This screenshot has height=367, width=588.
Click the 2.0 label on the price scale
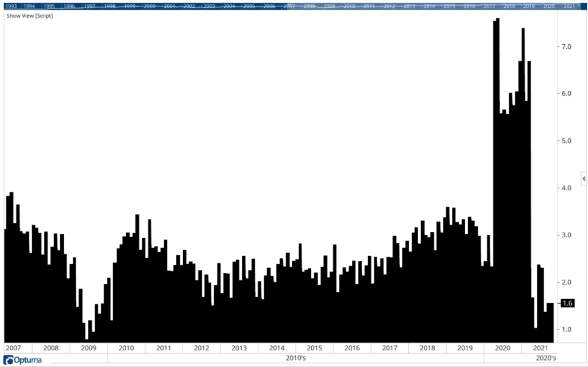tap(566, 282)
